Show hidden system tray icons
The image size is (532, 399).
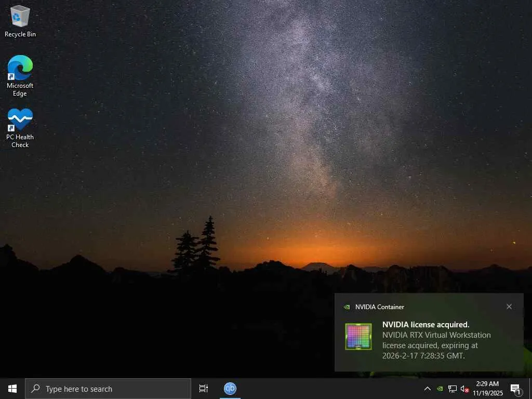coord(428,389)
